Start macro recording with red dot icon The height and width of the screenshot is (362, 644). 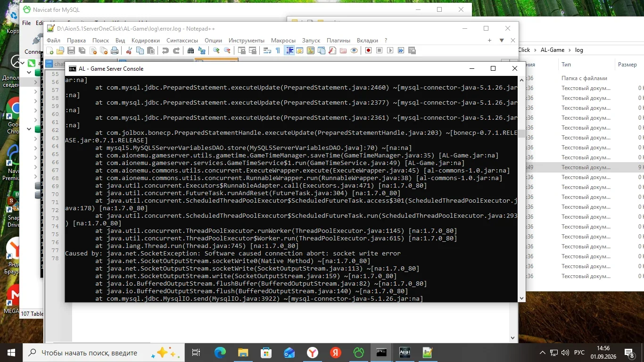(368, 50)
